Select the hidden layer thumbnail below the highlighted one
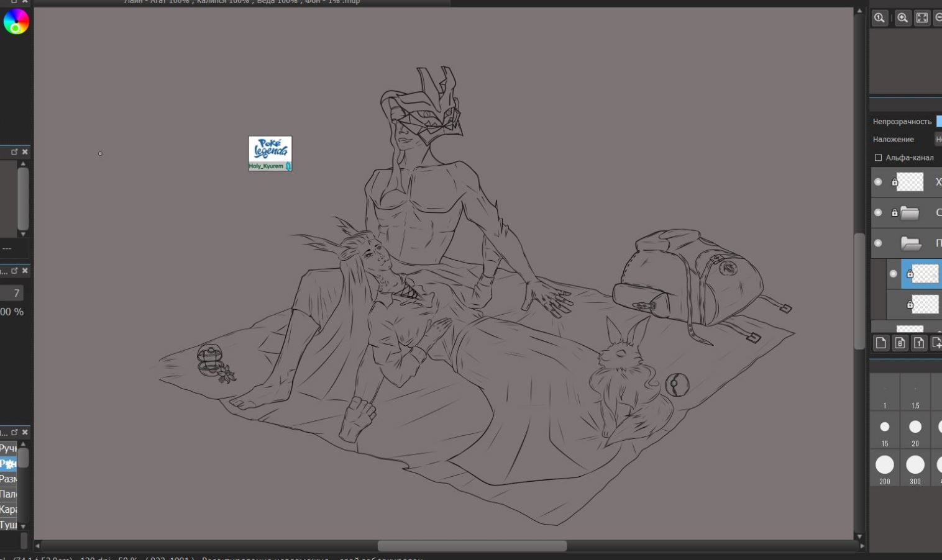The height and width of the screenshot is (560, 942). (x=925, y=304)
